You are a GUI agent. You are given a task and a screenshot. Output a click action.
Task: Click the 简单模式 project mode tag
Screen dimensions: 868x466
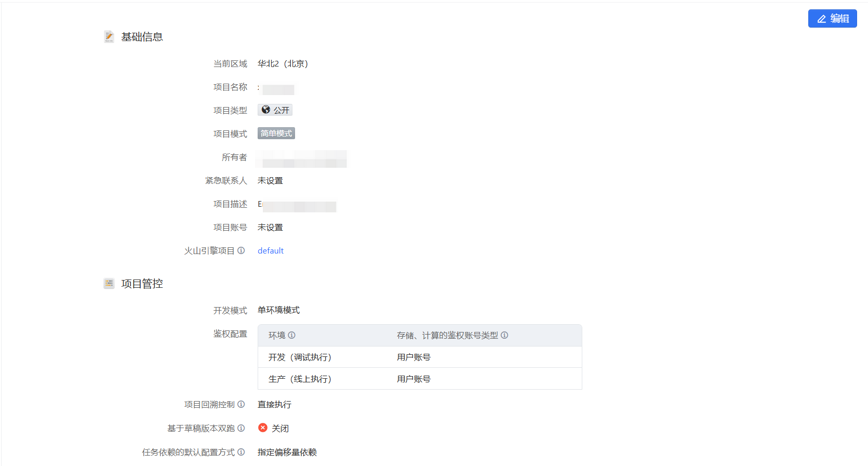276,134
